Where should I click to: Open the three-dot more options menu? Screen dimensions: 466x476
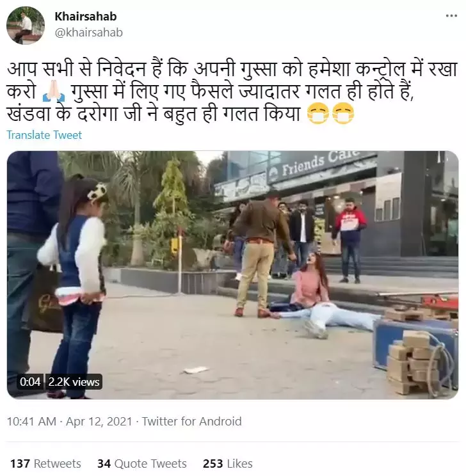[x=451, y=16]
